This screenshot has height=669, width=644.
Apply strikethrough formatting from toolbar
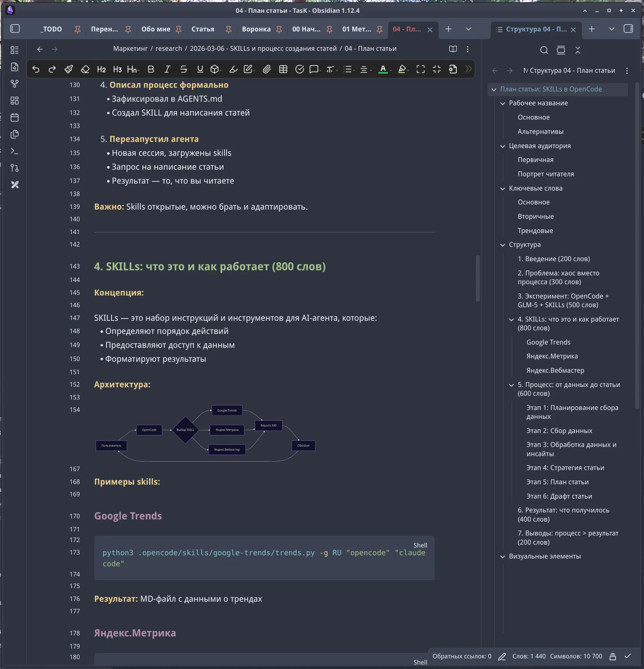[x=183, y=69]
